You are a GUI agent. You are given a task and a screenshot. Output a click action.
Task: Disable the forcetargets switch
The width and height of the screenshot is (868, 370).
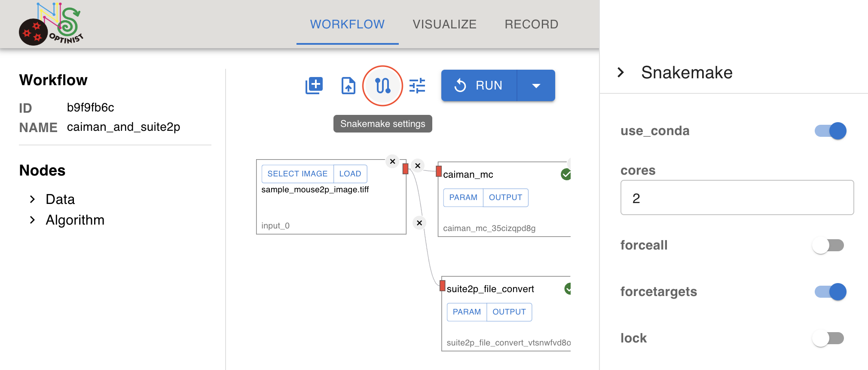830,292
